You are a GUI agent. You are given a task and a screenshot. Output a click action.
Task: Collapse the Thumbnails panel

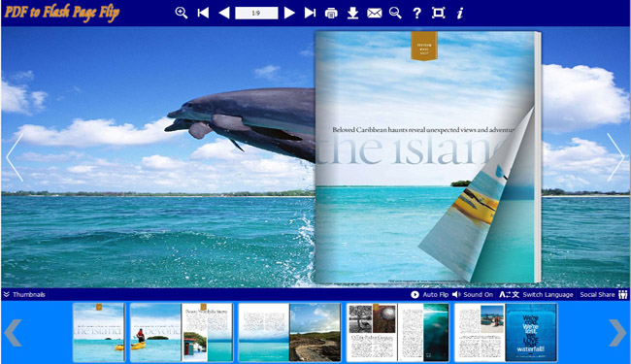coord(24,294)
